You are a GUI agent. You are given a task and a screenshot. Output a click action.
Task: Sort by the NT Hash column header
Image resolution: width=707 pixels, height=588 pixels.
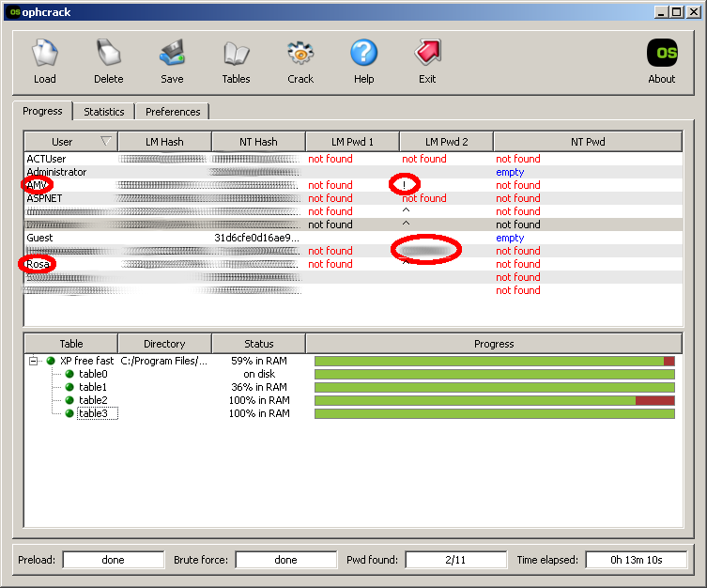point(258,142)
